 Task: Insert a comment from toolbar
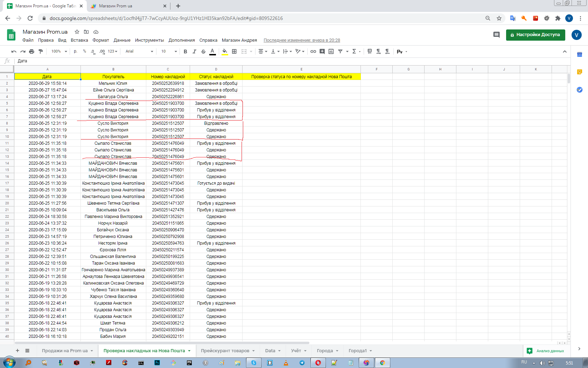pyautogui.click(x=322, y=52)
